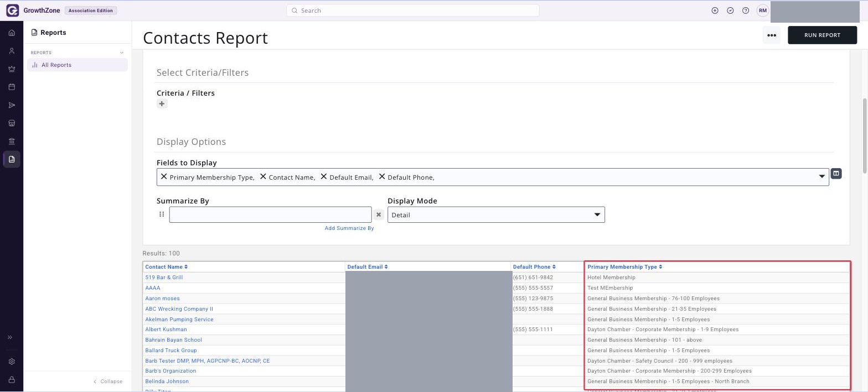Select All Reports in the sidebar
This screenshot has width=868, height=392.
click(77, 65)
